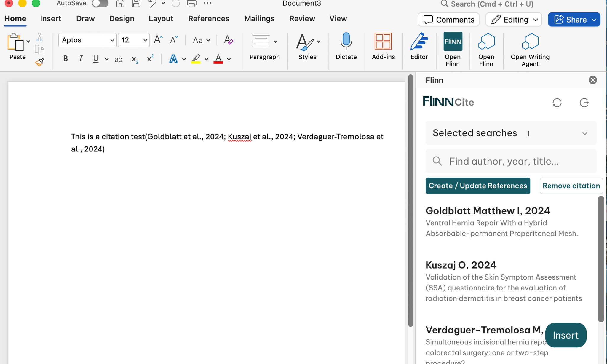Click the Insert button

566,335
